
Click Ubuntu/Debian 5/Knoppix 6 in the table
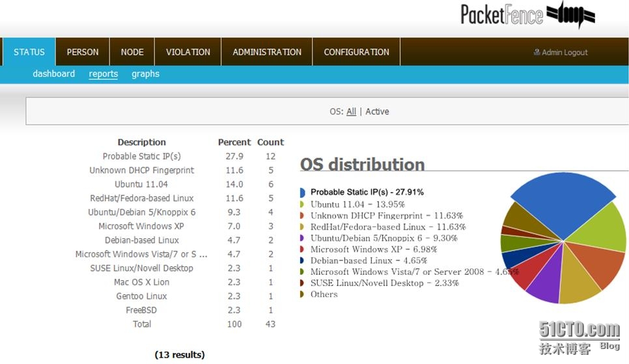click(x=141, y=212)
